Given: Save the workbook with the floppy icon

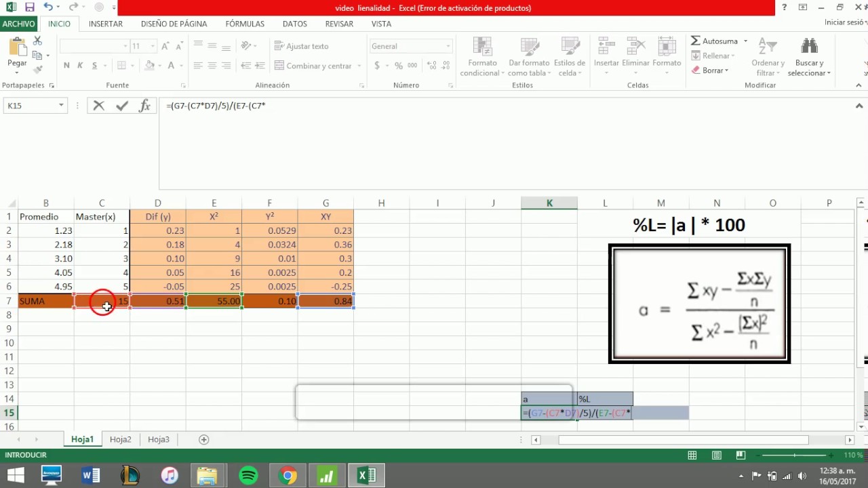Looking at the screenshot, I should click(29, 7).
